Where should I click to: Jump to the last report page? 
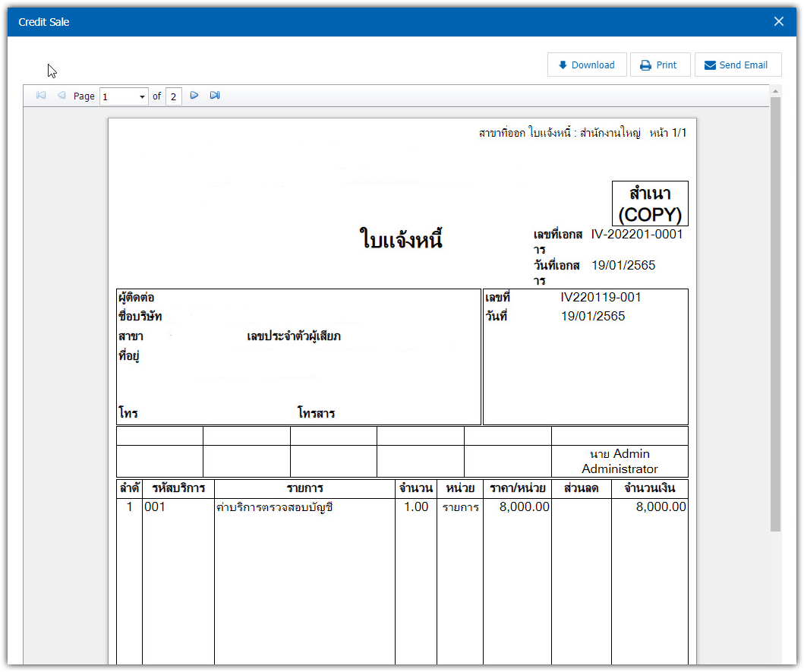215,96
